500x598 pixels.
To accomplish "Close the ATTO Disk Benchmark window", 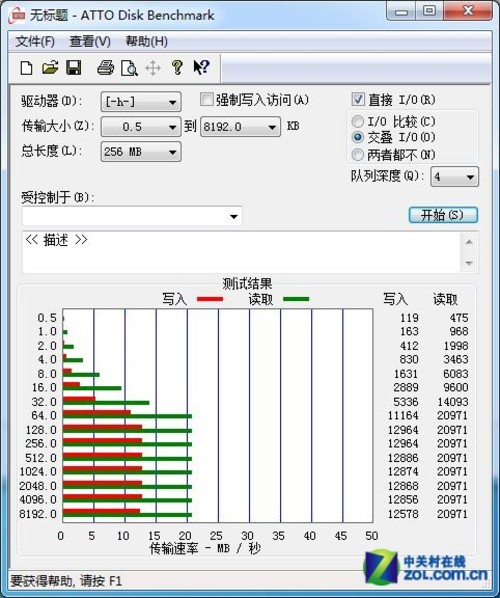I will point(468,11).
